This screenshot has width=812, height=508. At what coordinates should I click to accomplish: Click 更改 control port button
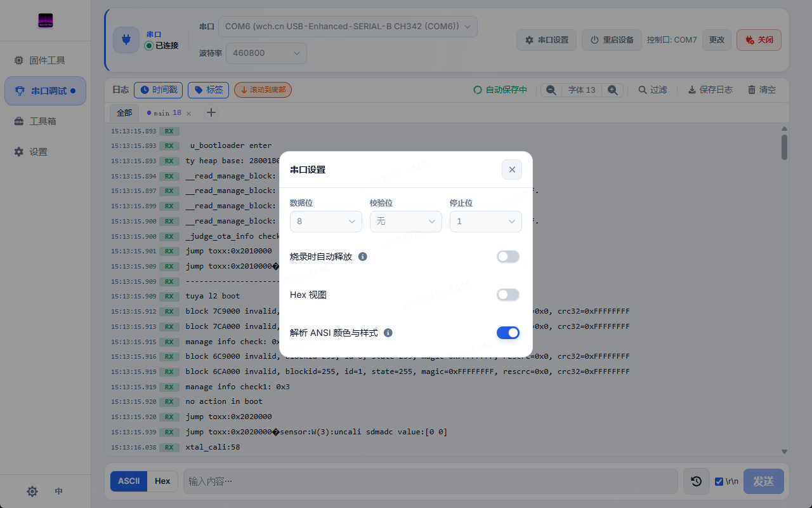pos(717,39)
